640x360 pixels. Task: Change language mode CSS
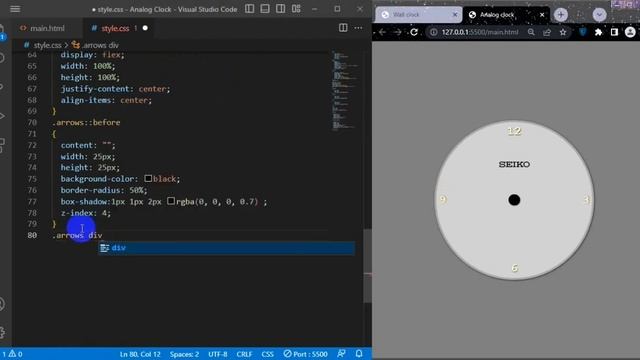pos(267,354)
